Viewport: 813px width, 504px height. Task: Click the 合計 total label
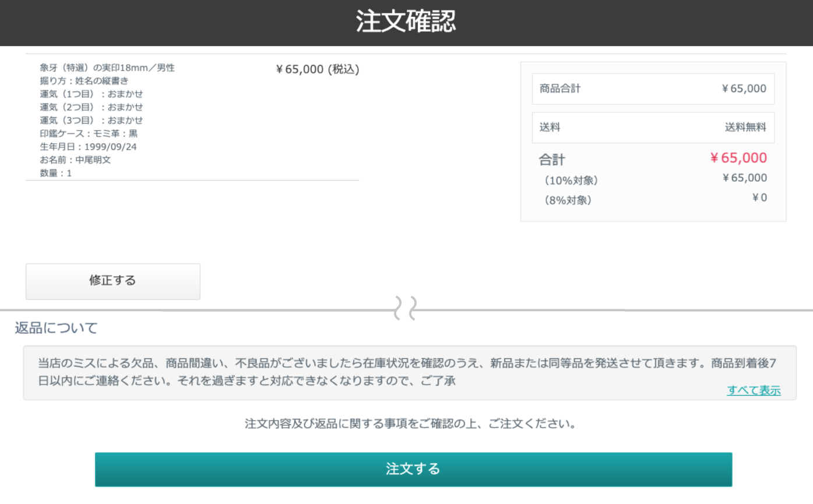(x=551, y=158)
